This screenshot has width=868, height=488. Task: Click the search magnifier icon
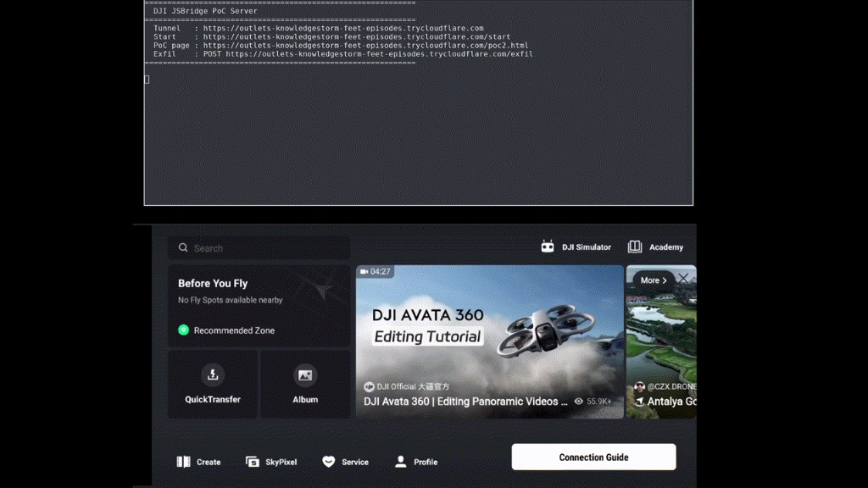click(183, 248)
